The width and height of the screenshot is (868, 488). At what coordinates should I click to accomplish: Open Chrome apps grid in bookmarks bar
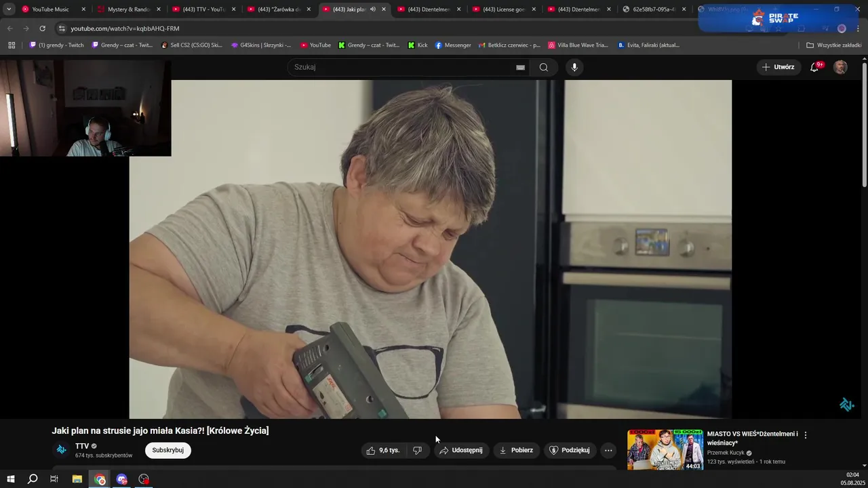(12, 45)
